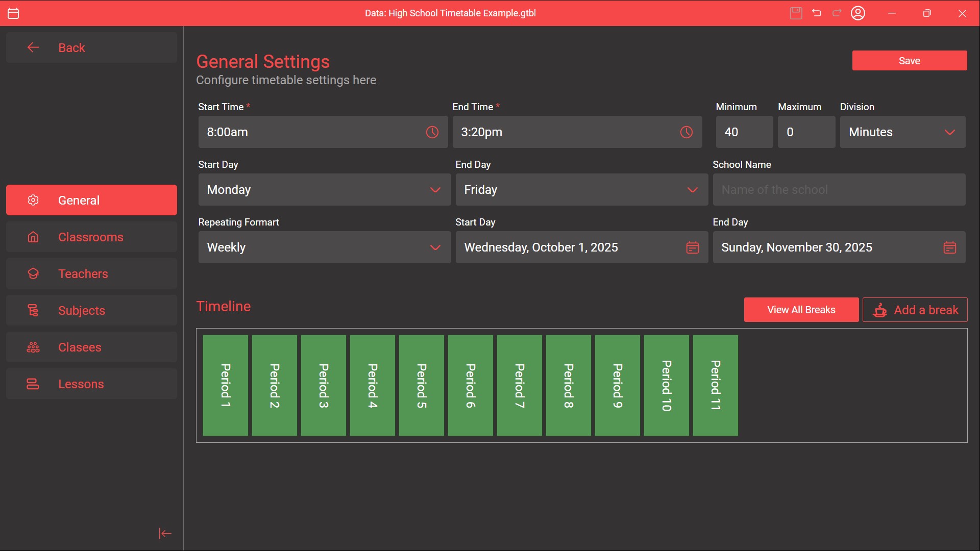Expand the Start Day Monday dropdown
Viewport: 980px width, 551px height.
tap(324, 190)
